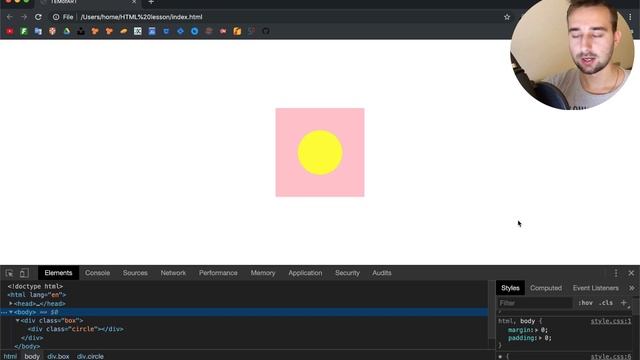Switch to the Security tab
Image resolution: width=640 pixels, height=360 pixels.
coord(347,273)
